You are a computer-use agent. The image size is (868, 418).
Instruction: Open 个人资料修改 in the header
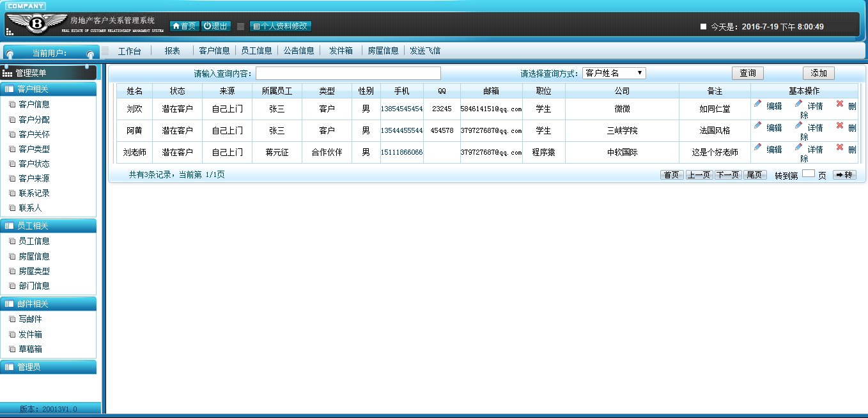pyautogui.click(x=281, y=26)
